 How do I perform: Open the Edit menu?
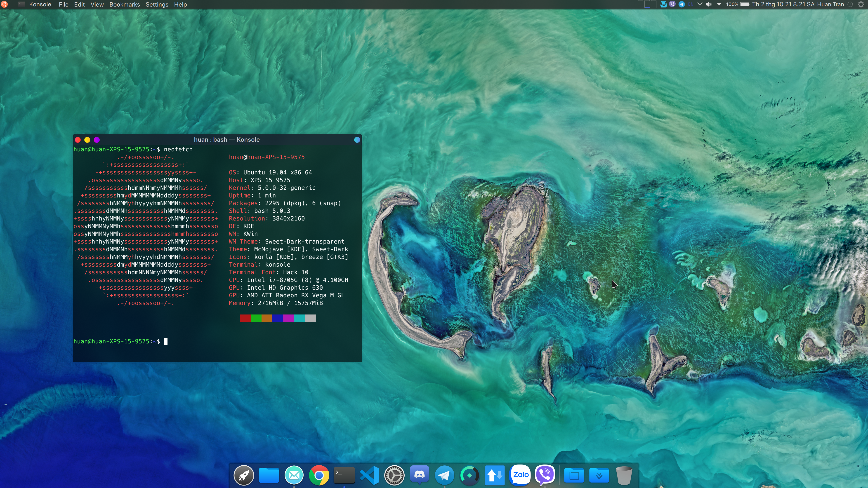click(x=79, y=4)
